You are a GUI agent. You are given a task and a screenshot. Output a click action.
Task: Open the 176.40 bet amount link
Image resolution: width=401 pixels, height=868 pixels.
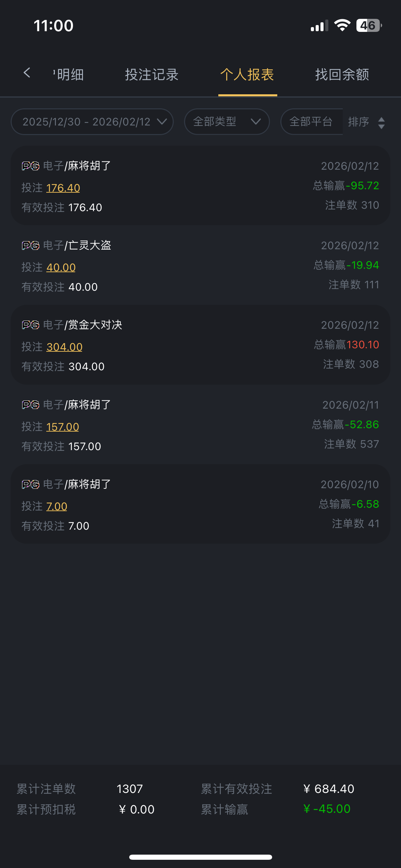click(x=63, y=188)
